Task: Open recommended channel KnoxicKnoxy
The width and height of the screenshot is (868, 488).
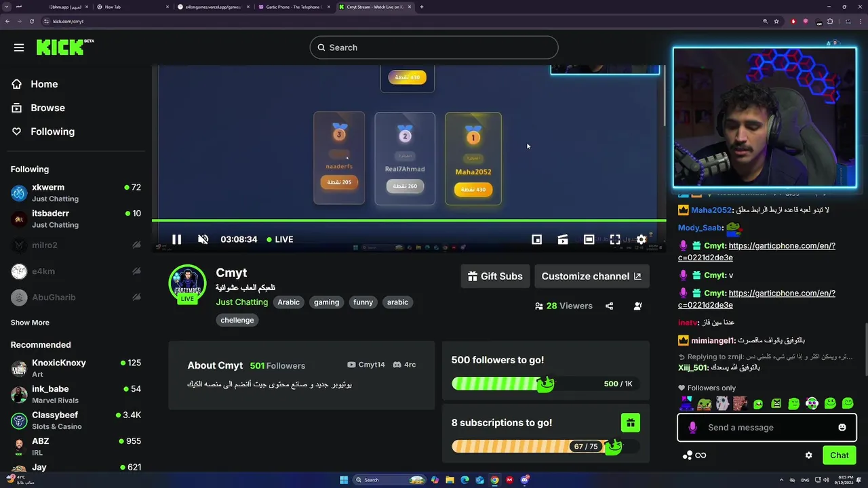Action: point(76,368)
